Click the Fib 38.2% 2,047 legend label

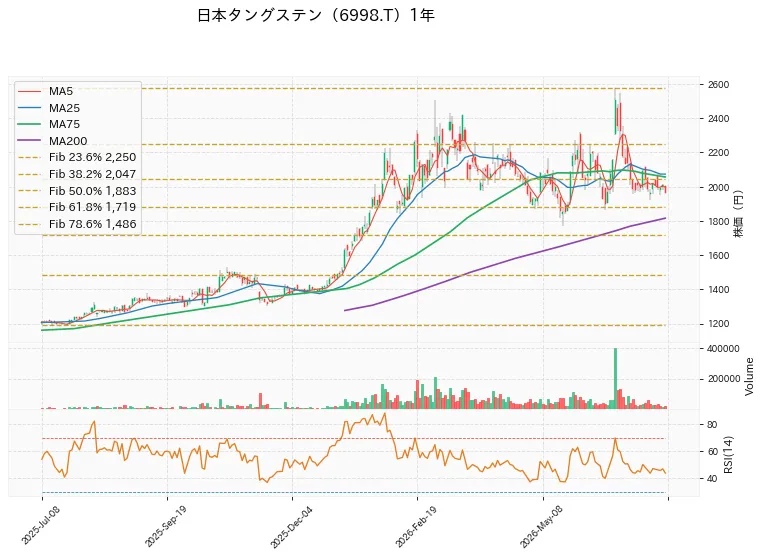[93, 174]
